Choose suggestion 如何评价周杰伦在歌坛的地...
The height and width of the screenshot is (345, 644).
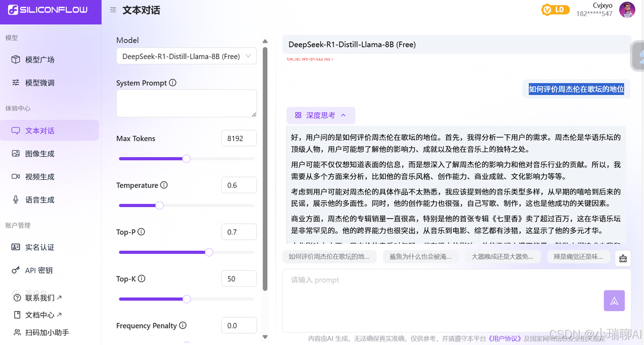point(329,257)
